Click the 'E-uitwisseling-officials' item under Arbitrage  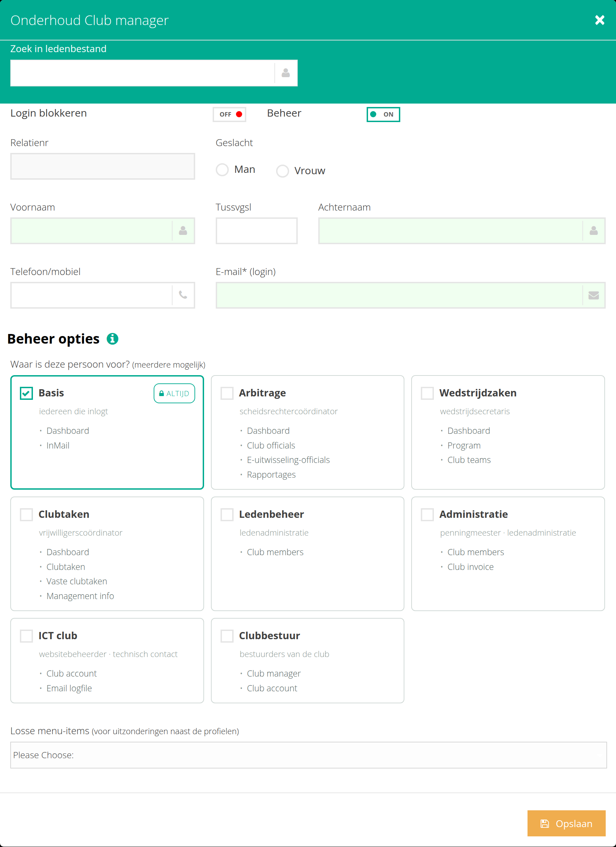288,460
